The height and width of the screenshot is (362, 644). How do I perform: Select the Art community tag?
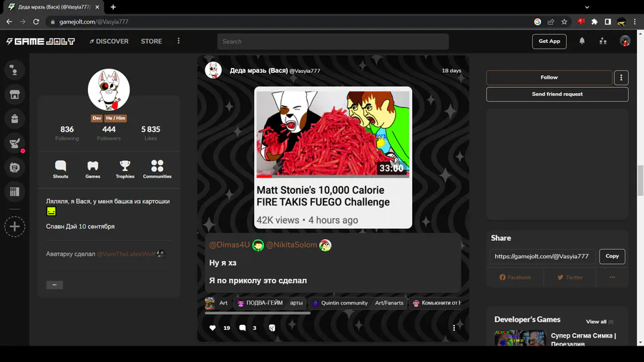216,303
